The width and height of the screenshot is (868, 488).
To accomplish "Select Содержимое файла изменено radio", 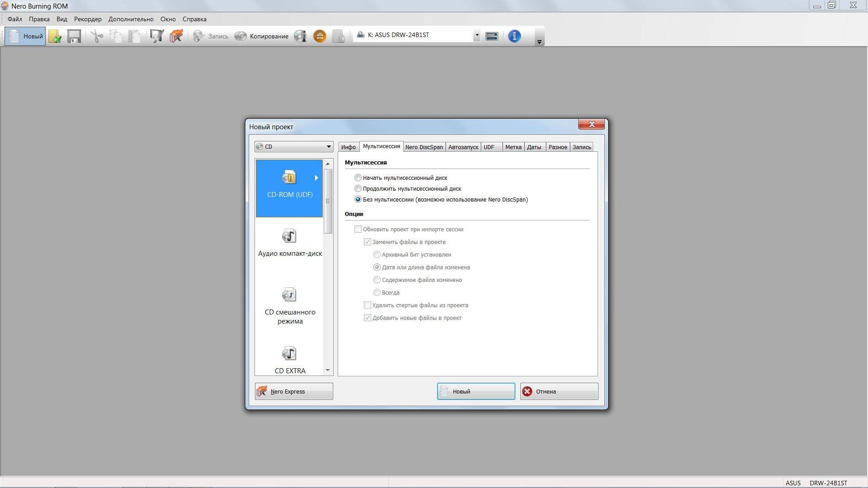I will tap(377, 280).
